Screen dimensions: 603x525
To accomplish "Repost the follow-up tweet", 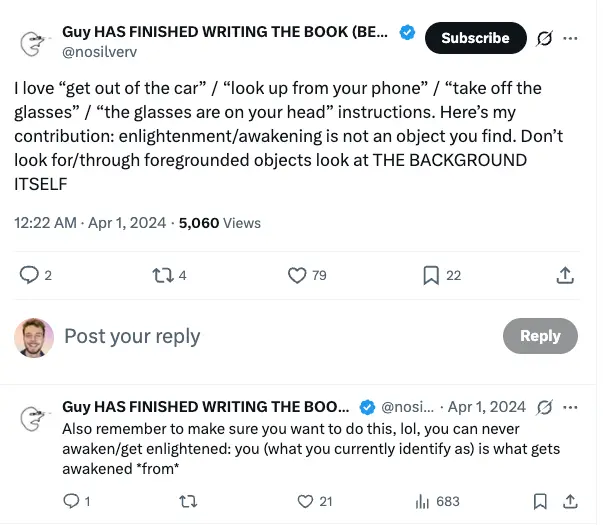I will (x=185, y=501).
